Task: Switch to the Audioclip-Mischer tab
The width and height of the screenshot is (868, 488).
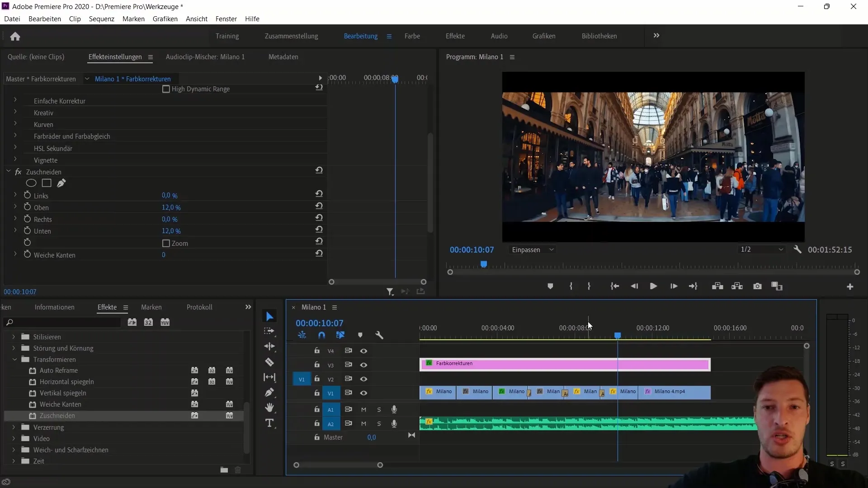Action: pyautogui.click(x=205, y=57)
